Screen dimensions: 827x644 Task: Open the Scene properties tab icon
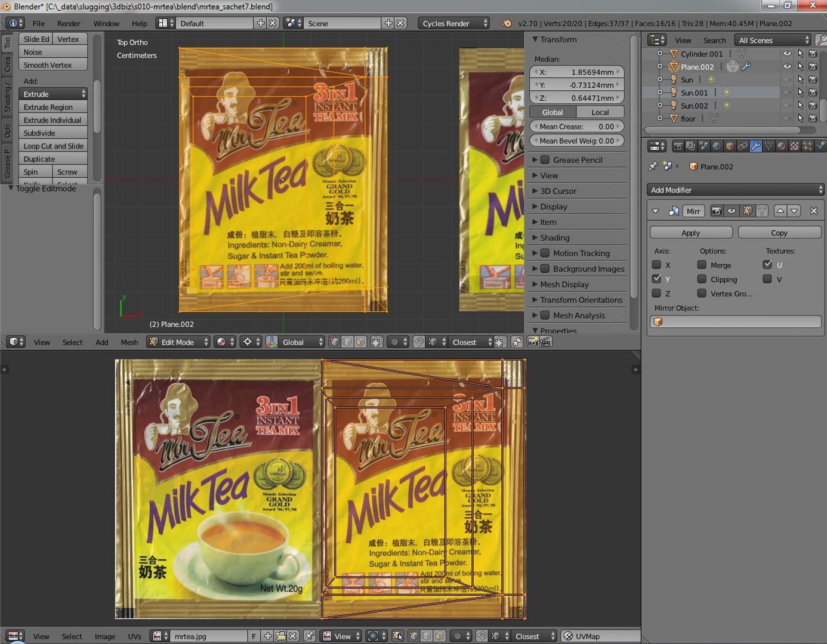(703, 146)
